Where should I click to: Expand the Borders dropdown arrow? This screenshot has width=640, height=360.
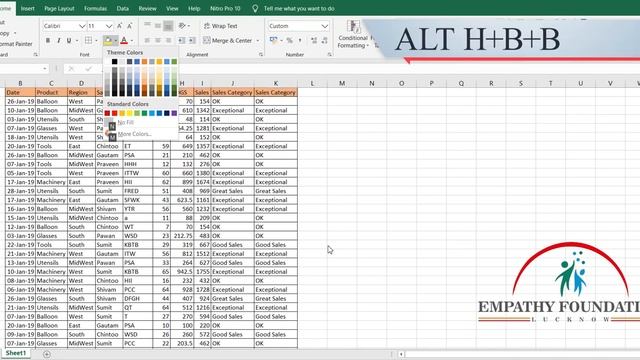tap(96, 40)
